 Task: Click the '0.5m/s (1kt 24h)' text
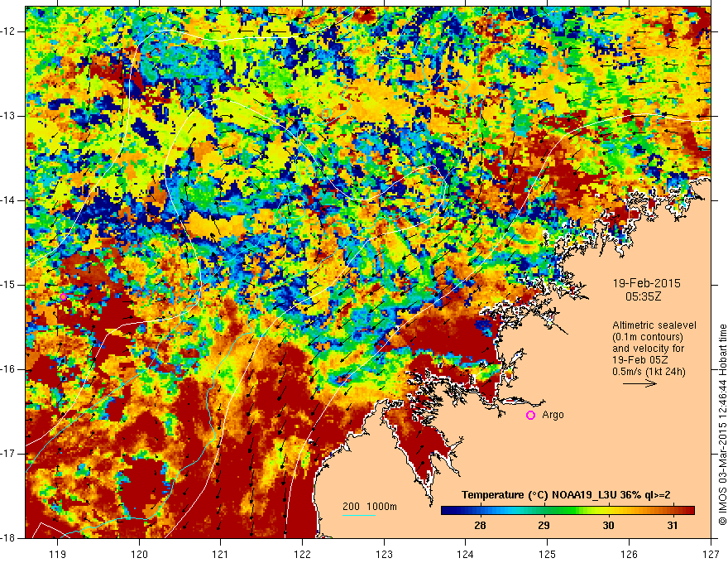(x=649, y=372)
